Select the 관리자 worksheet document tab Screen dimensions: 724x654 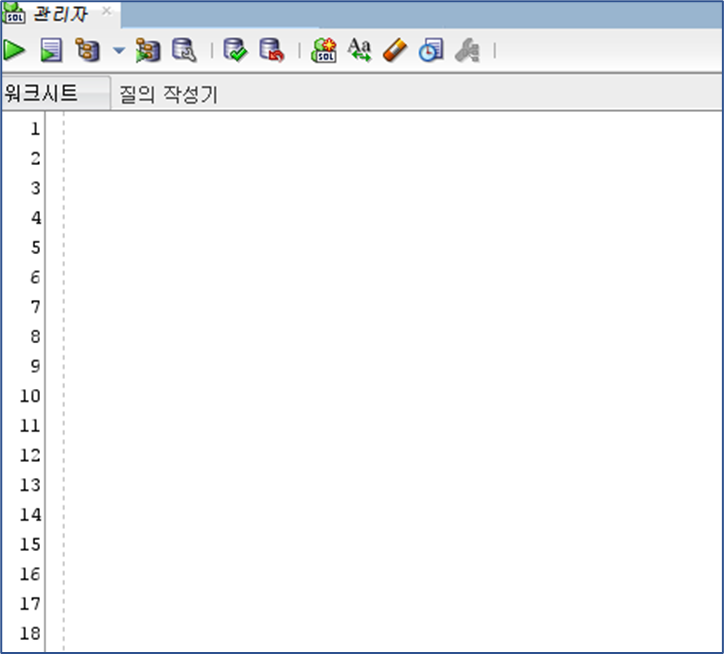click(60, 14)
